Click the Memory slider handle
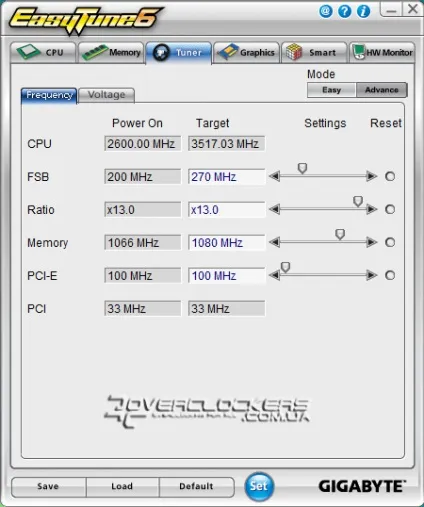 coord(340,234)
